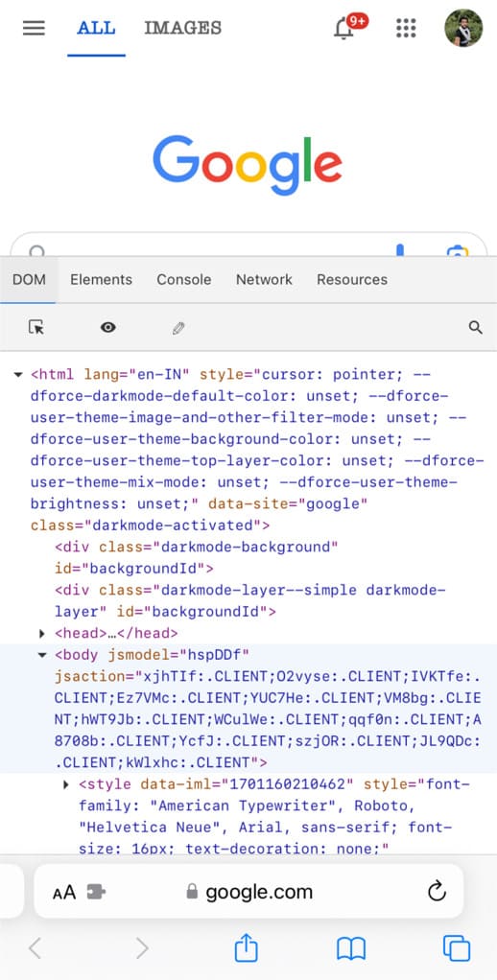Image resolution: width=497 pixels, height=980 pixels.
Task: Open the Google apps grid
Action: click(407, 28)
